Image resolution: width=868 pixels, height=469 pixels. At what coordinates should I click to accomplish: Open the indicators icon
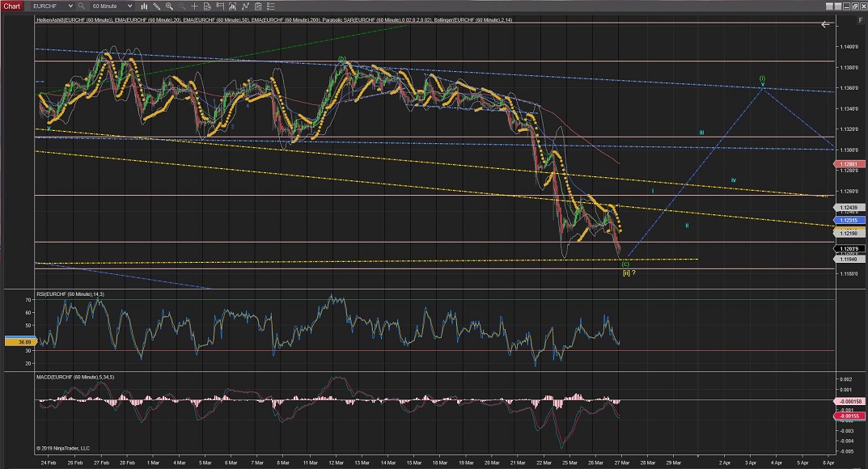point(245,6)
